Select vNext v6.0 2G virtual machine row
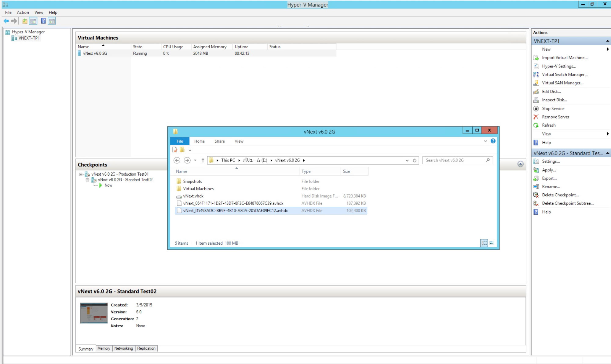Screen dimensions: 611x364 click(x=206, y=53)
